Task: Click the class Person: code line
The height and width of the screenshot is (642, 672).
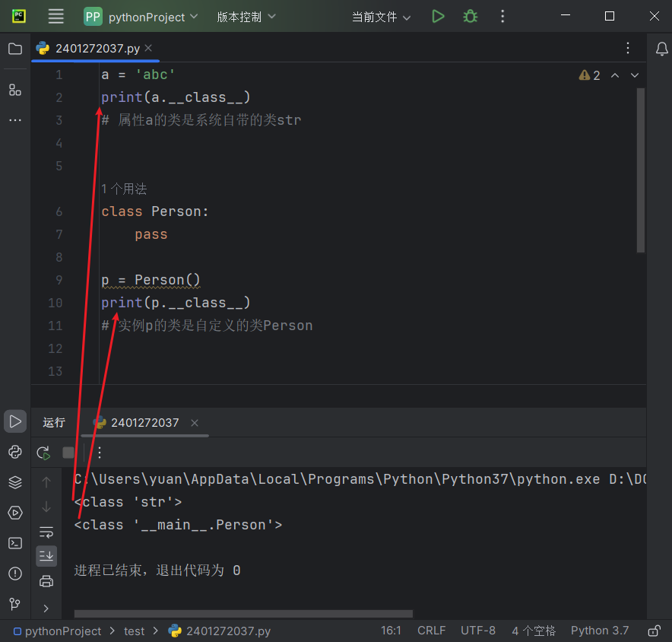Action: [x=155, y=211]
